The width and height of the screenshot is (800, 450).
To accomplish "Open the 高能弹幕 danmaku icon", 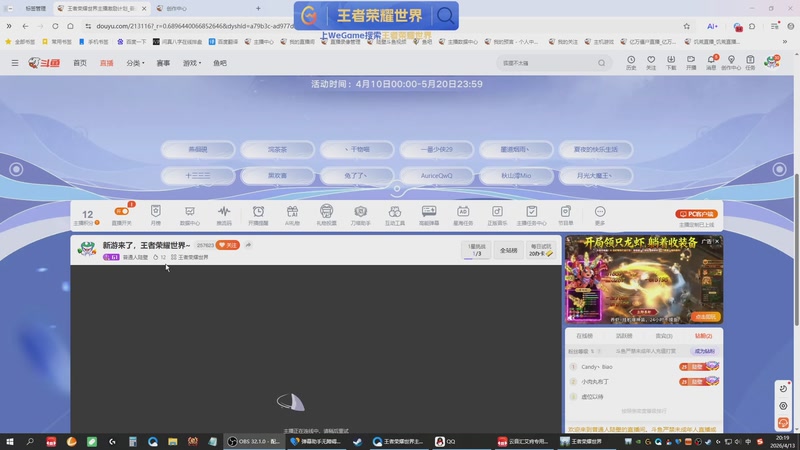I will click(x=429, y=215).
